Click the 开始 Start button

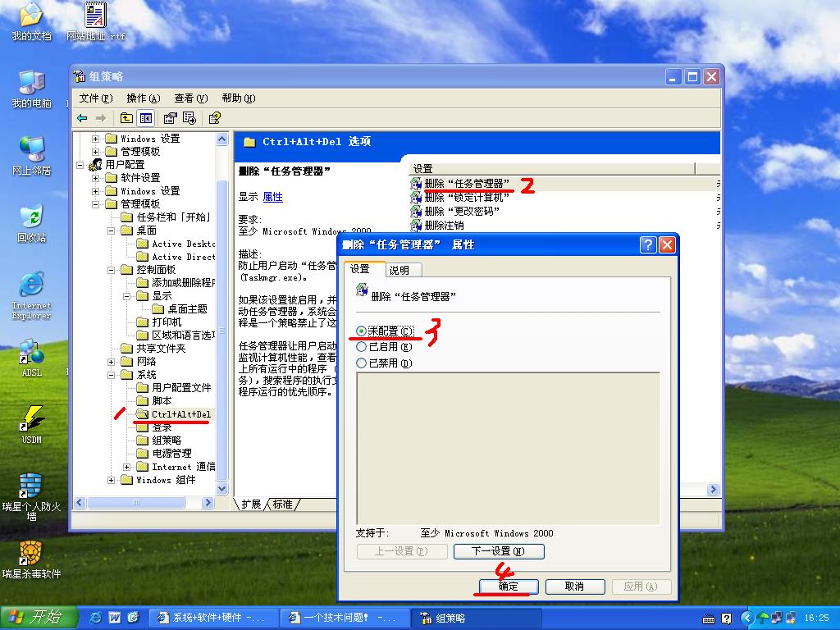click(39, 618)
